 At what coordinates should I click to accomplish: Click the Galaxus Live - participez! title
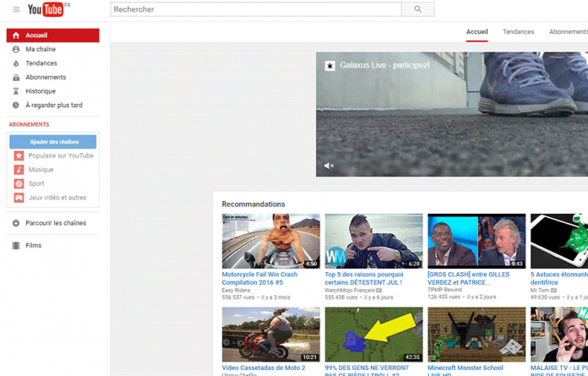384,65
